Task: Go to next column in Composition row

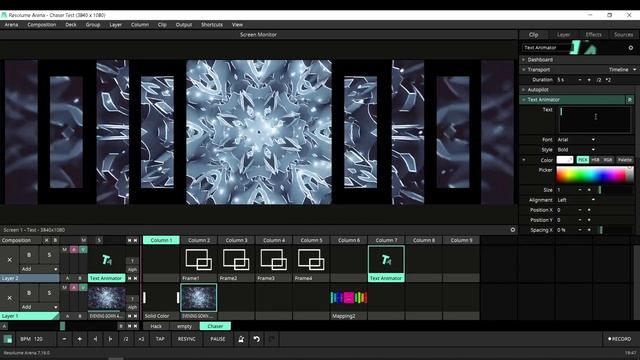Action: 135,240
